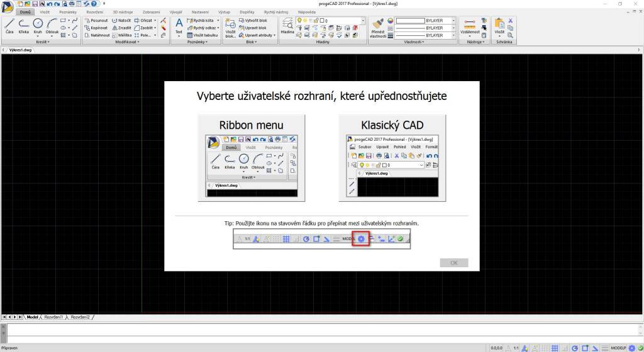Click Rychlý odkaz button

[203, 28]
